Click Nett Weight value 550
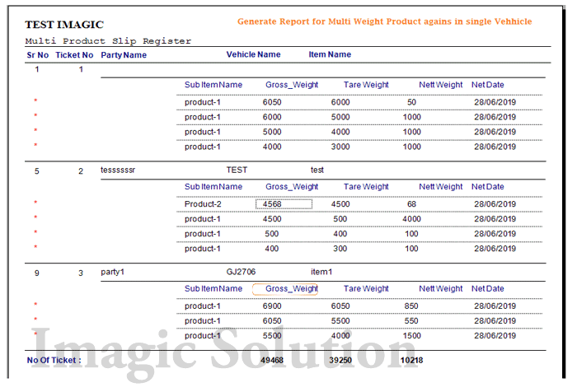 pyautogui.click(x=411, y=320)
